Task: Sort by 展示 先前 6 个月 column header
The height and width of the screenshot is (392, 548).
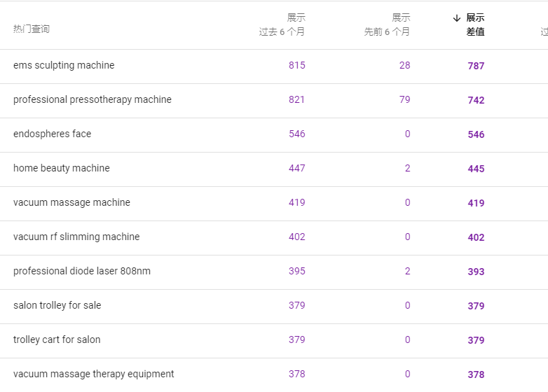Action: click(387, 24)
